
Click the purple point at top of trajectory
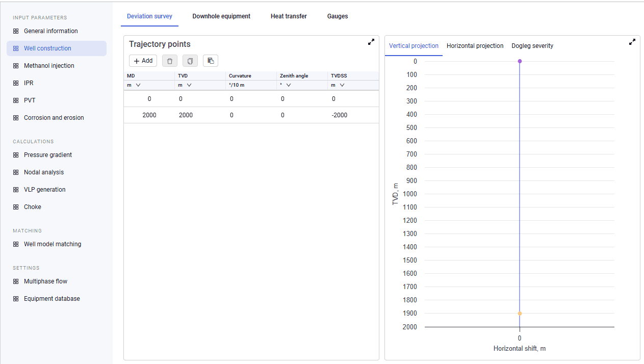click(x=520, y=61)
